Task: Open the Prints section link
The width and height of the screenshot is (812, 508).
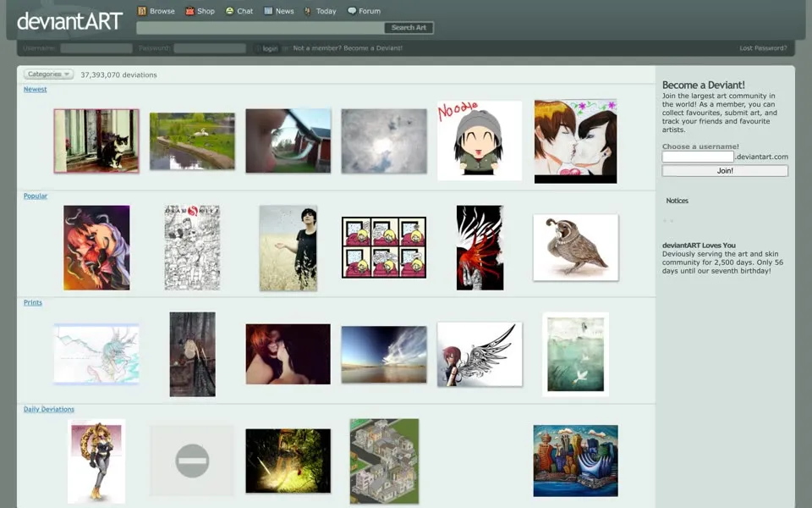Action: tap(33, 303)
